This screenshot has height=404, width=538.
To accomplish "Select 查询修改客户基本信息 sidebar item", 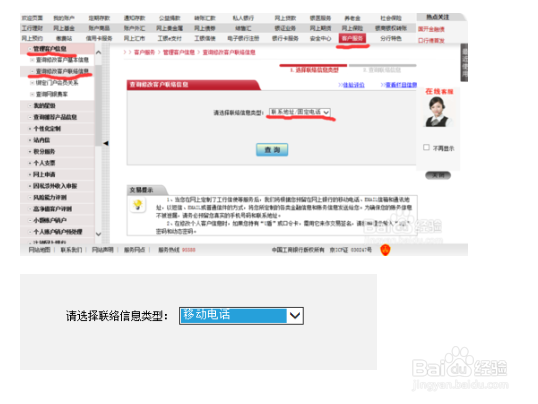I will point(62,60).
